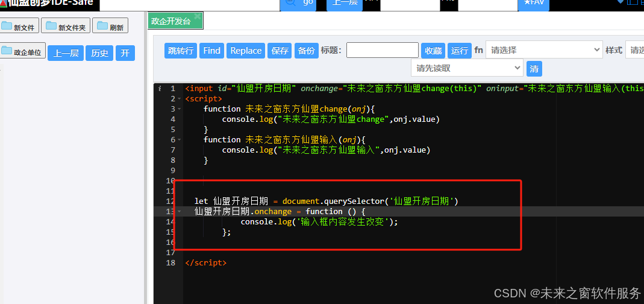Click console.log "未来之窗东方仙盟change" line

(331, 119)
